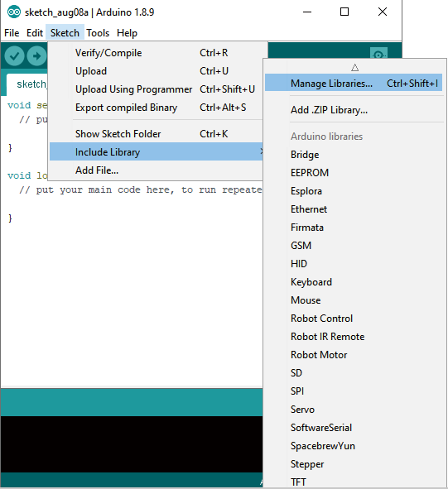
Task: Include the SD library
Action: coord(354,373)
